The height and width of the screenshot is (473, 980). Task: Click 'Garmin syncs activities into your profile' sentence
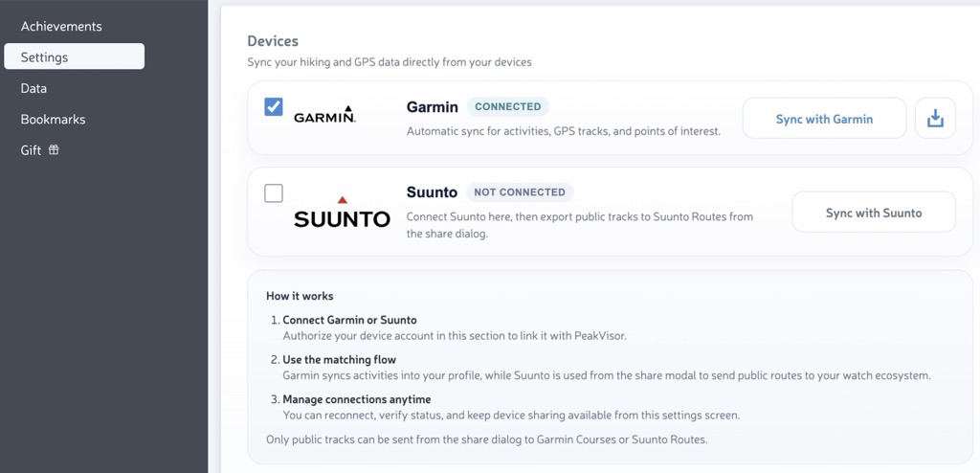[607, 375]
